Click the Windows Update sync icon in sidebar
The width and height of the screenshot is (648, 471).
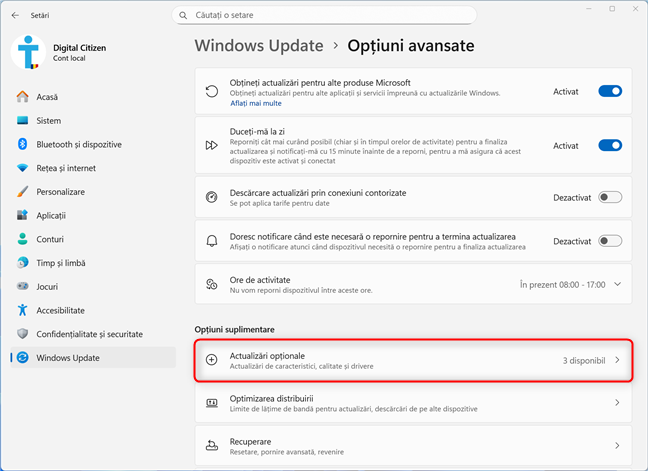(23, 357)
